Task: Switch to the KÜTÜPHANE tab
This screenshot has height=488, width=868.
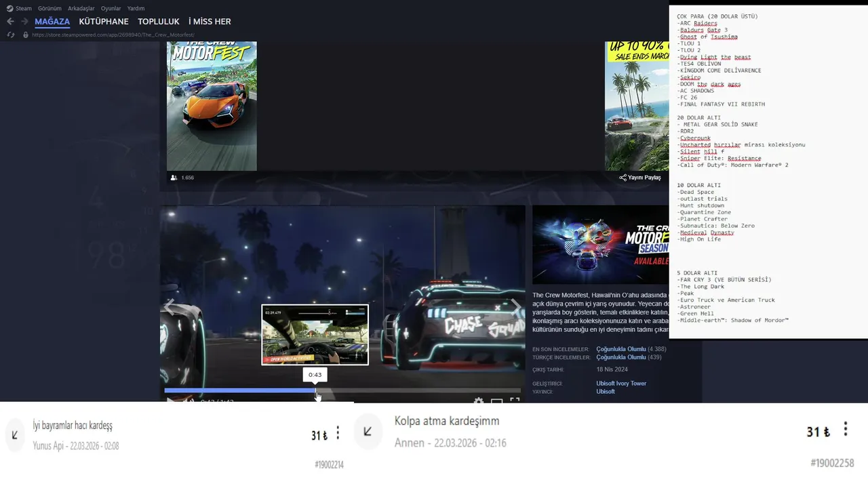Action: [x=104, y=22]
